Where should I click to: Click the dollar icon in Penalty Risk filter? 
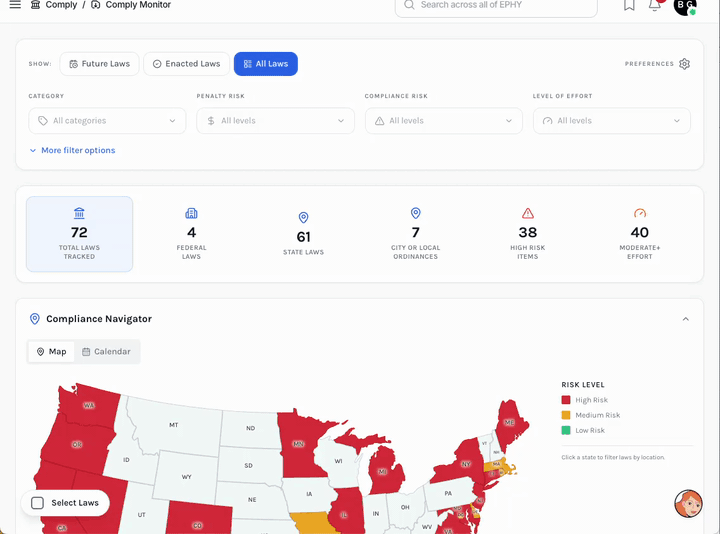(211, 121)
